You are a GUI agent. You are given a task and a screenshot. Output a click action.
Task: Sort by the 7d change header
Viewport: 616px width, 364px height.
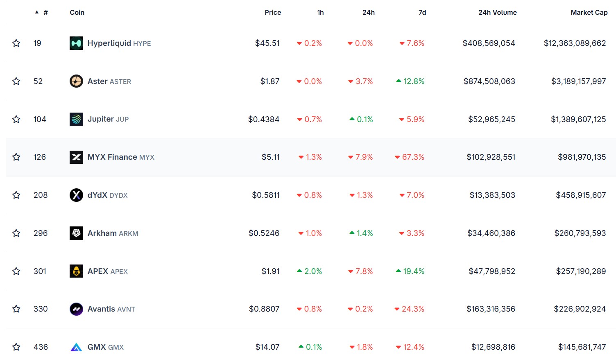pos(422,13)
